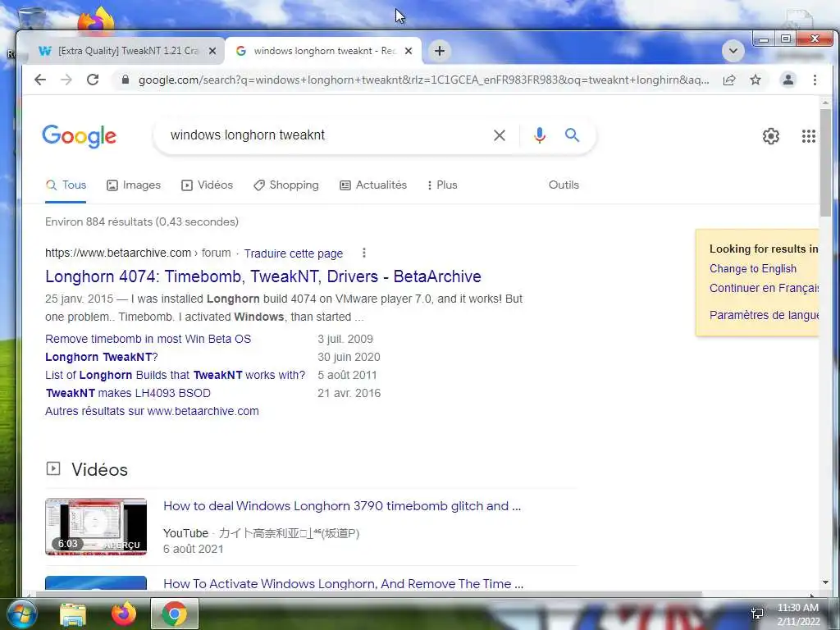Close the TweakNT 1.21 tab
840x630 pixels.
[212, 51]
